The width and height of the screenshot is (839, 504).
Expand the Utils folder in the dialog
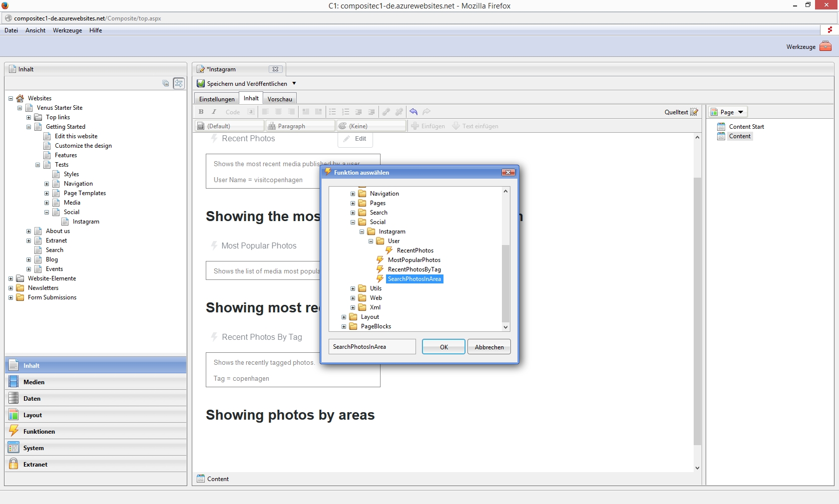[353, 288]
